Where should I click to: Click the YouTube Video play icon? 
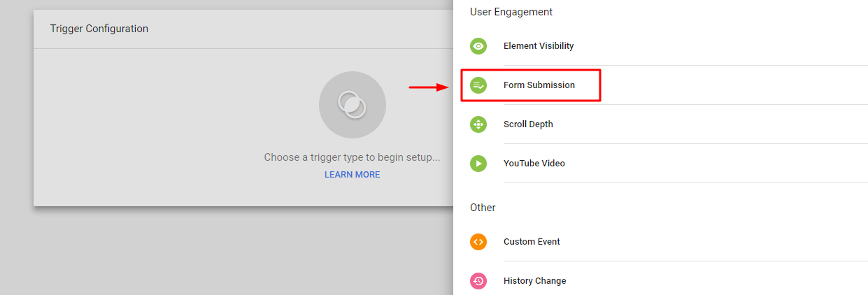coord(478,164)
